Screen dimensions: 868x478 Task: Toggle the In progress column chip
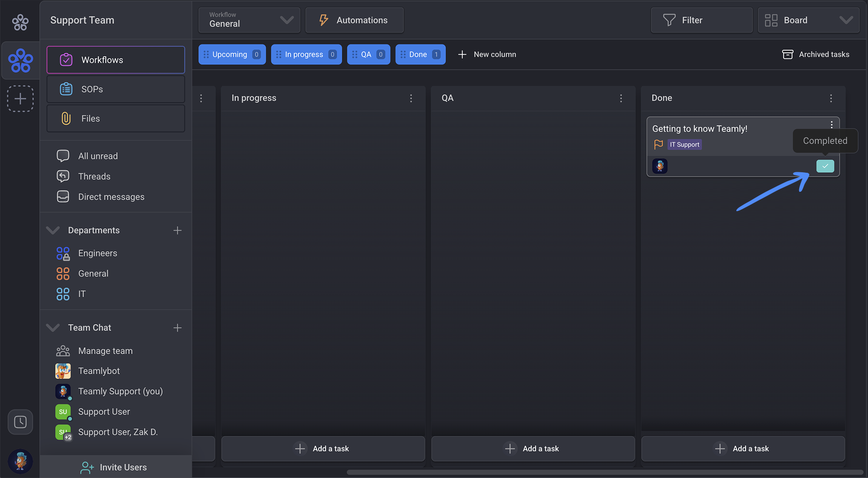pos(306,54)
